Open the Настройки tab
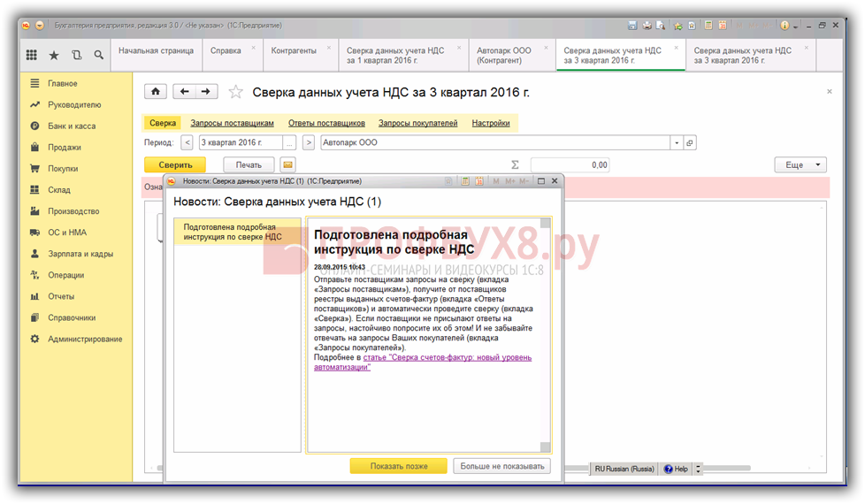Image resolution: width=865 pixels, height=504 pixels. (490, 123)
